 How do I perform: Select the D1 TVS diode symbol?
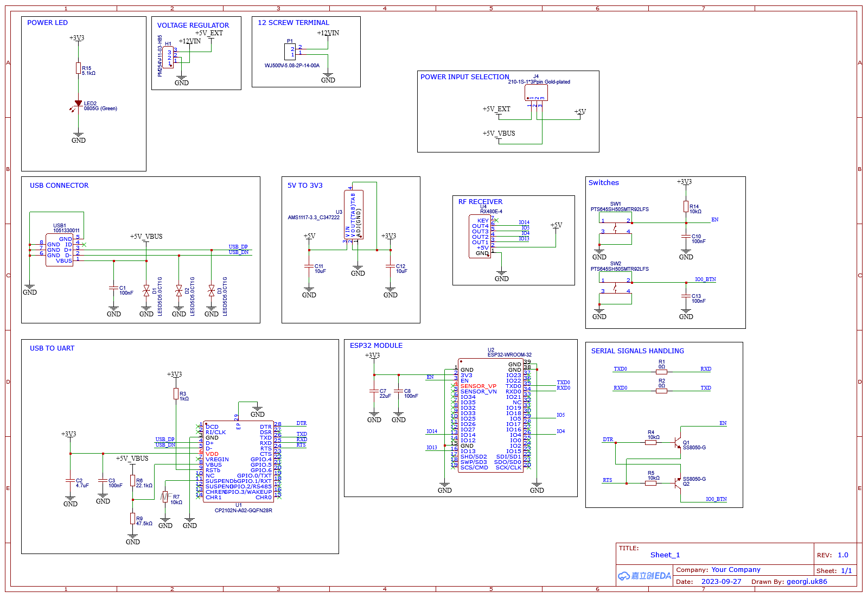click(x=146, y=290)
